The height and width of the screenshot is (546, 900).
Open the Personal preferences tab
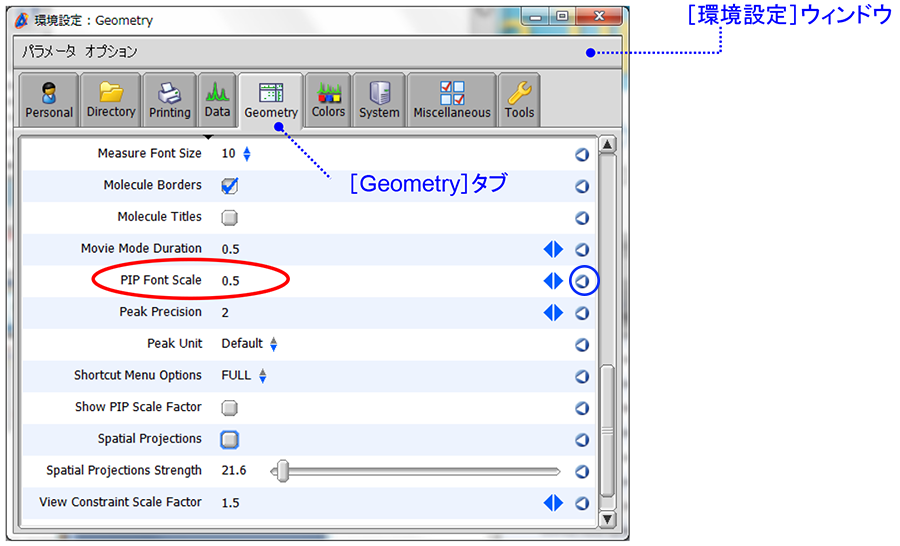coord(49,101)
